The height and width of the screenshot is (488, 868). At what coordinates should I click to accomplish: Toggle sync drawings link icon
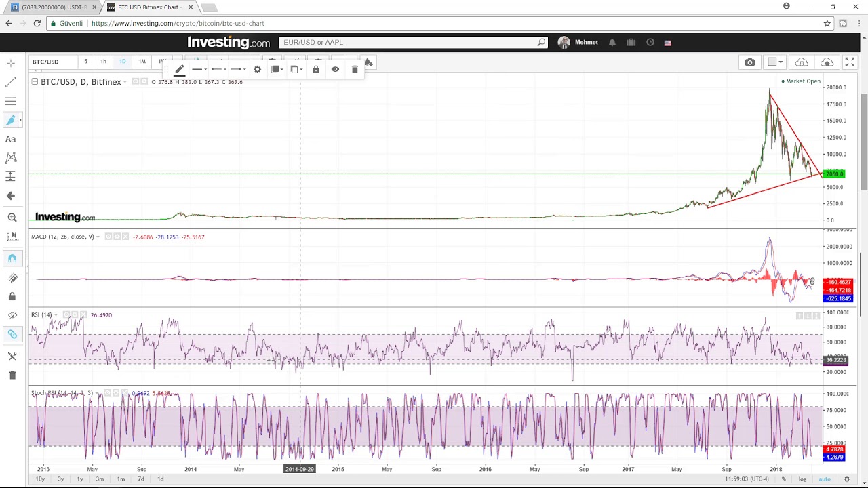point(12,334)
